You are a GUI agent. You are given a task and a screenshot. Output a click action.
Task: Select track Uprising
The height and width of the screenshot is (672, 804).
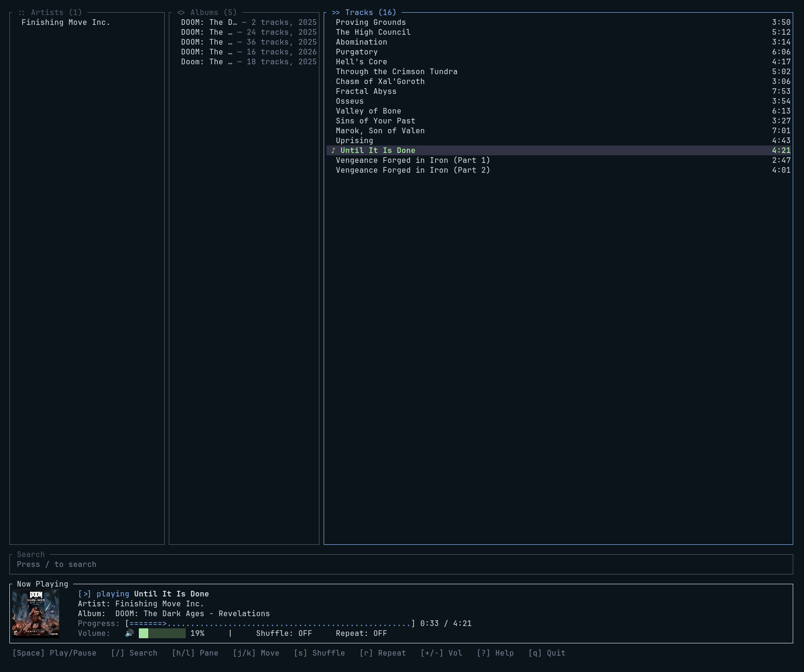559,141
